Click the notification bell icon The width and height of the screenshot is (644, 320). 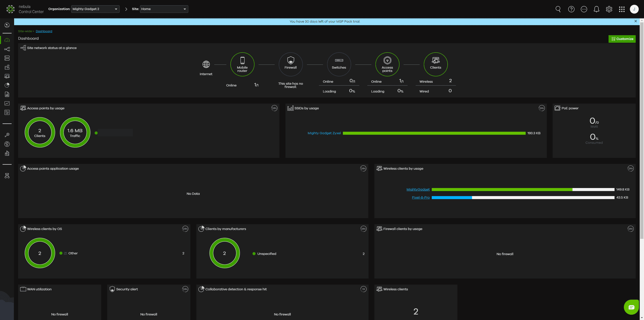(596, 9)
